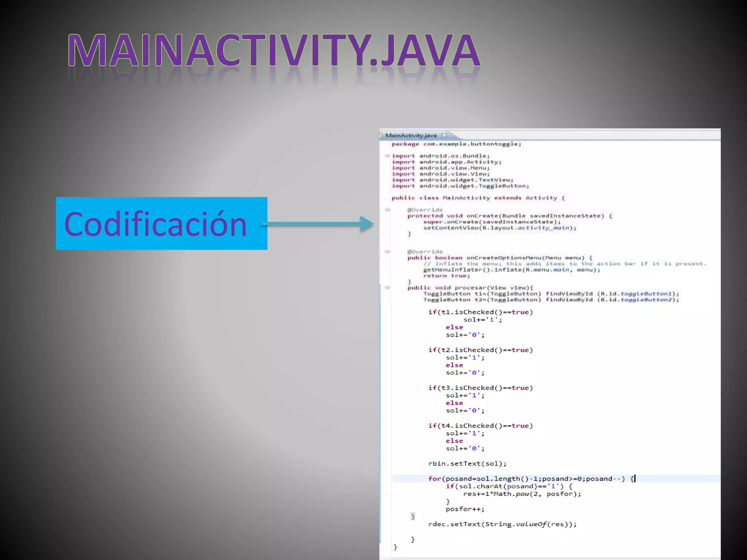
Task: Collapse the procesar method fold marker
Action: point(387,288)
